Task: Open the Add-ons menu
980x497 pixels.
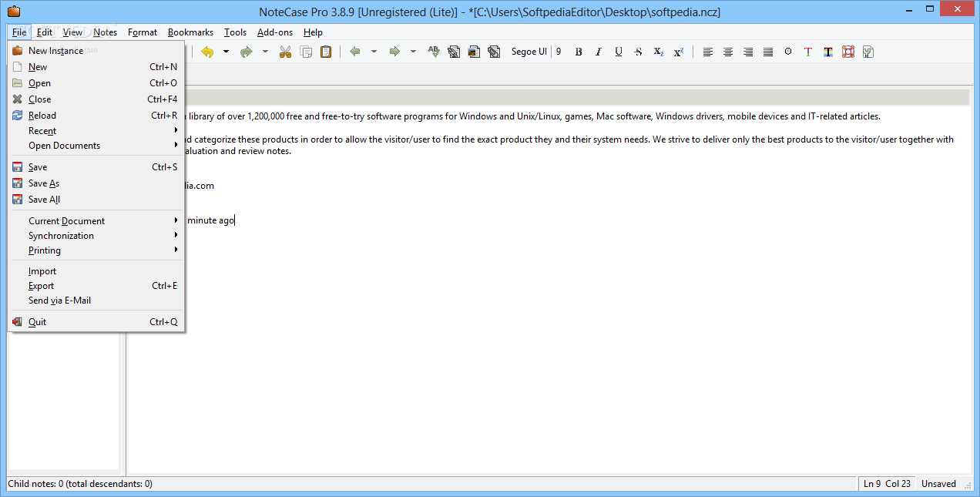Action: point(275,32)
